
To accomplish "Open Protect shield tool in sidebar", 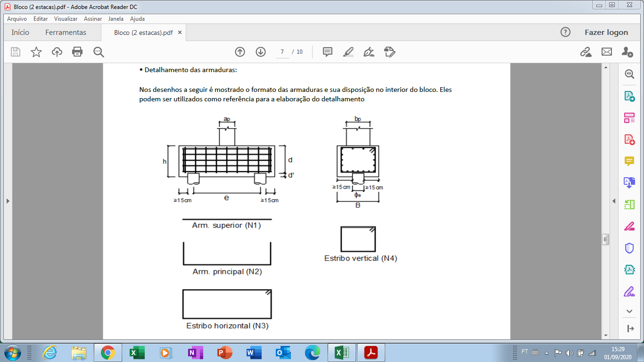I will point(629,248).
